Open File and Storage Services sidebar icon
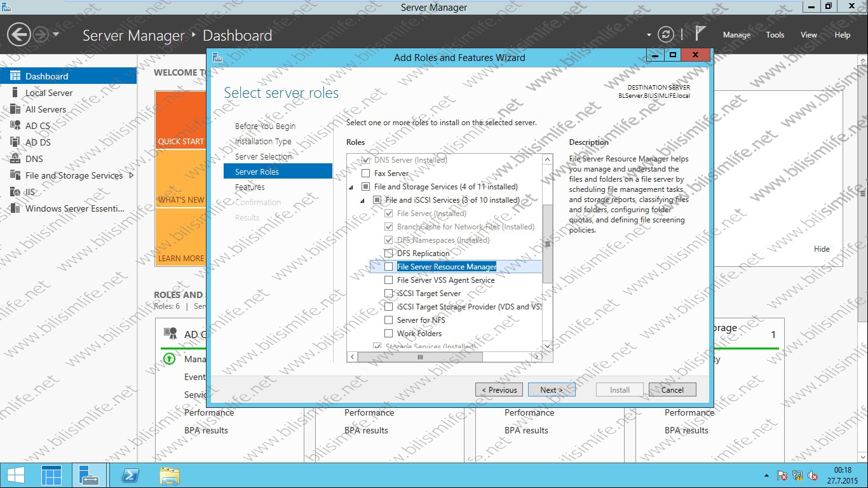Image resolution: width=868 pixels, height=488 pixels. point(15,175)
